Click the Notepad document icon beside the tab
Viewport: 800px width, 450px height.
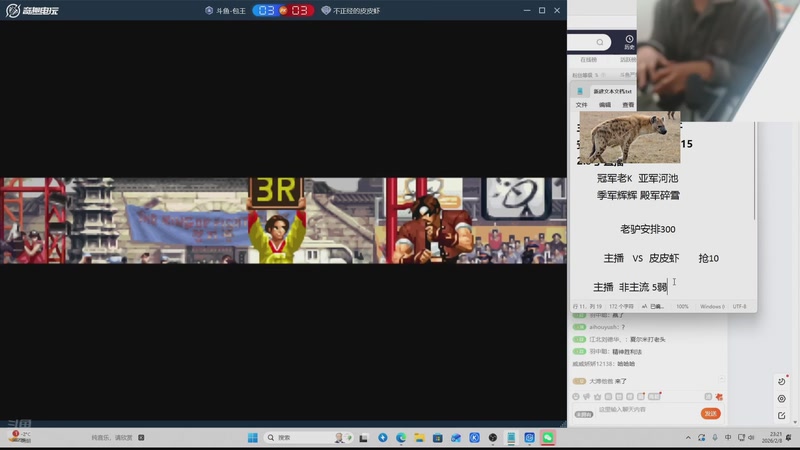point(580,91)
